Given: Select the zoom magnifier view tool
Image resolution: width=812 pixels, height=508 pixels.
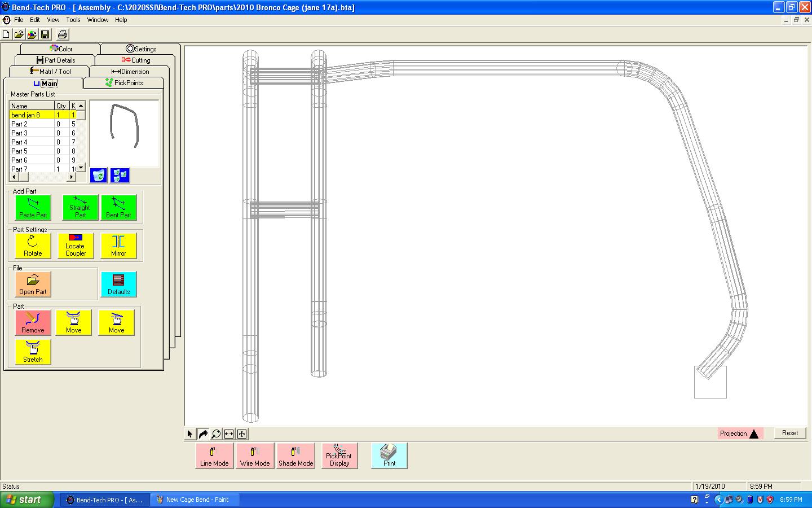Looking at the screenshot, I should 216,434.
